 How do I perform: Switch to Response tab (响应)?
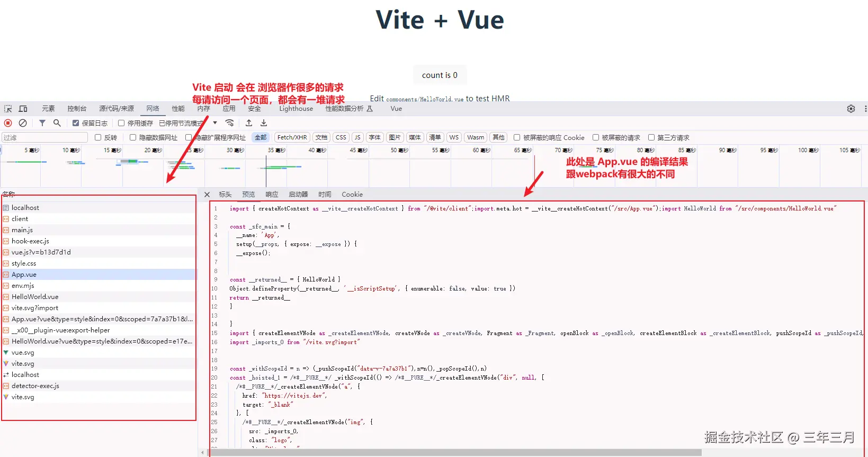tap(272, 195)
